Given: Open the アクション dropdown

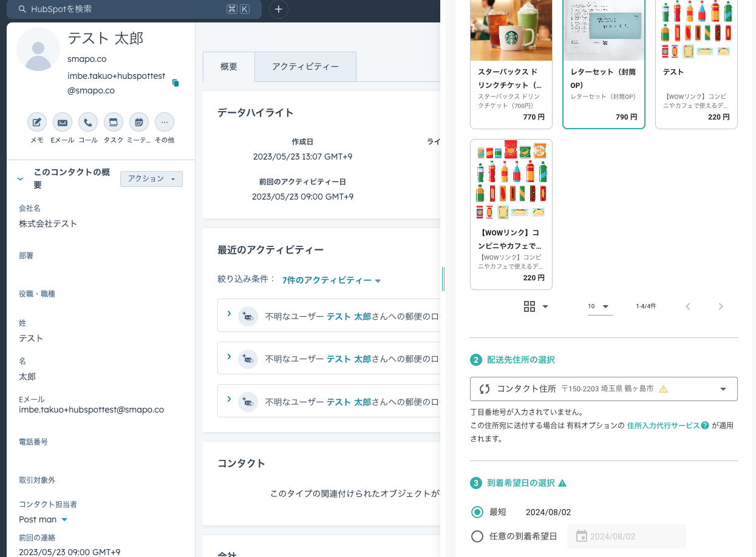Looking at the screenshot, I should tap(151, 179).
